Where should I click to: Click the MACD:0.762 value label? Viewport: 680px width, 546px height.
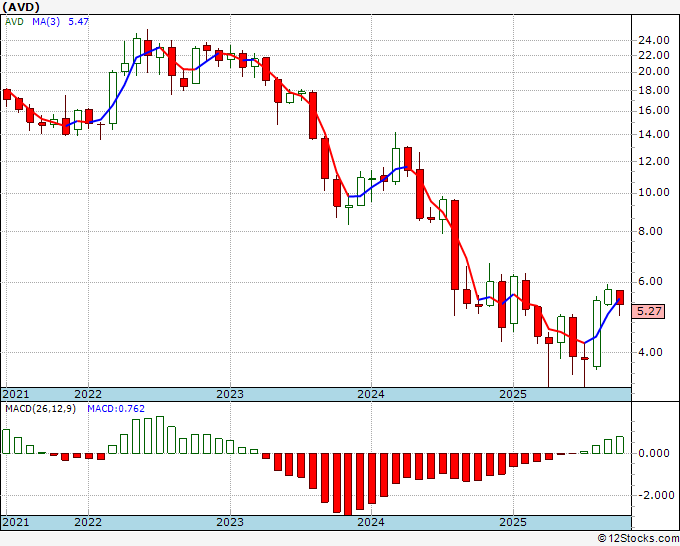point(116,409)
